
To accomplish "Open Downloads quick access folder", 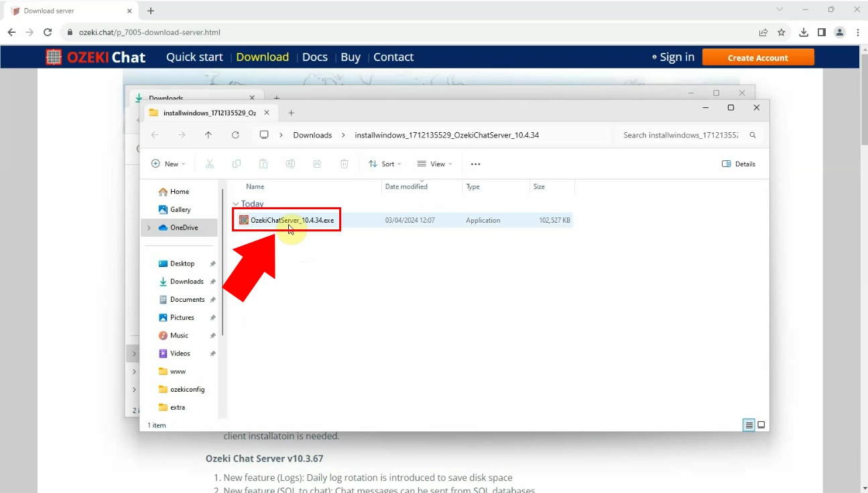I will click(x=181, y=282).
